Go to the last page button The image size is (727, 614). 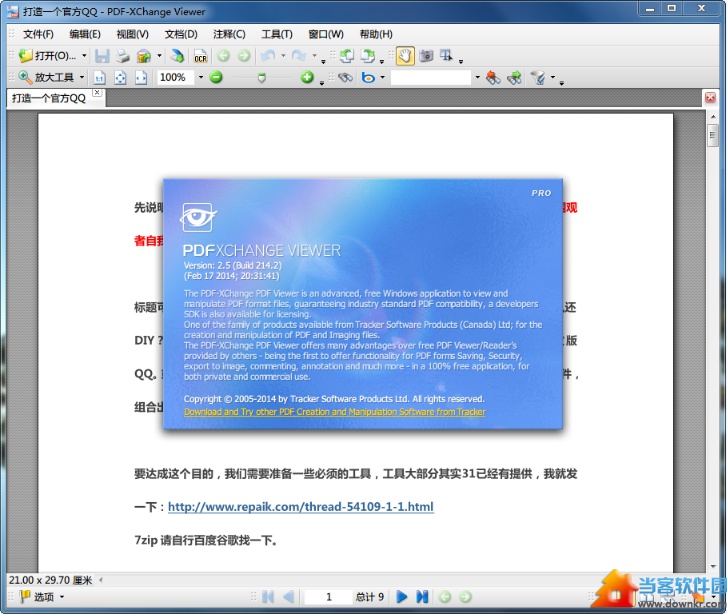(422, 597)
